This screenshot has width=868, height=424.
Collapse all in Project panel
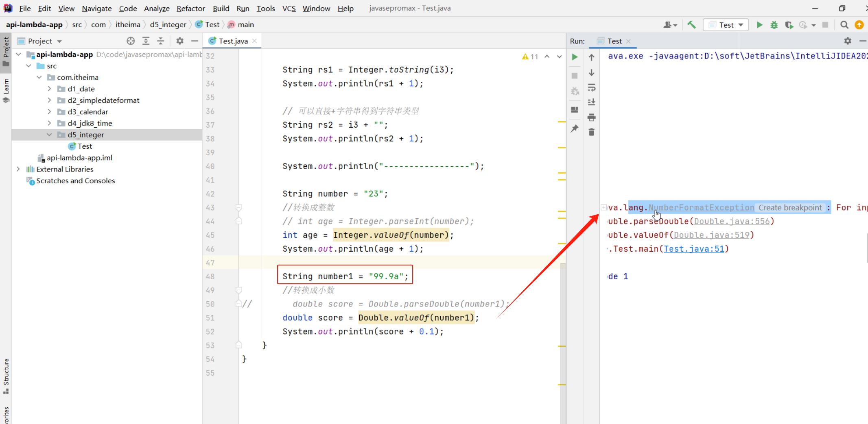(161, 41)
